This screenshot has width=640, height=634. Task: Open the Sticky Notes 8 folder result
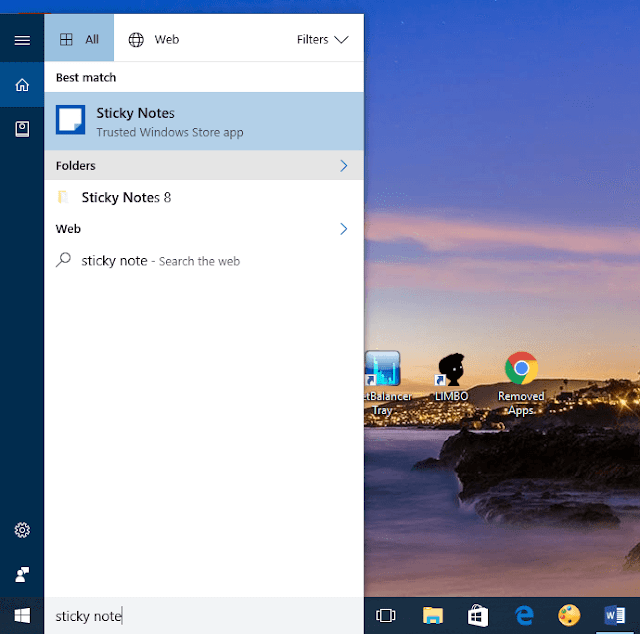tap(204, 197)
